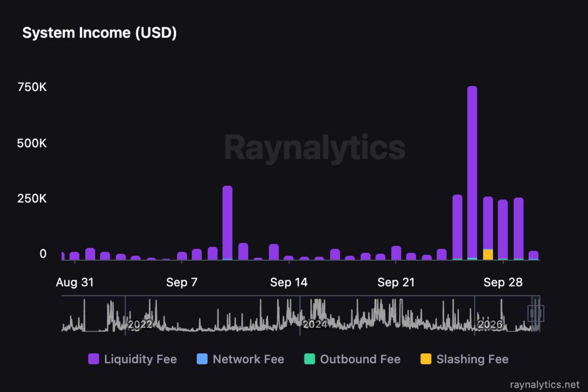Click the bar above the Aug 31 tick
Screen dimensions: 588x392
coord(75,256)
